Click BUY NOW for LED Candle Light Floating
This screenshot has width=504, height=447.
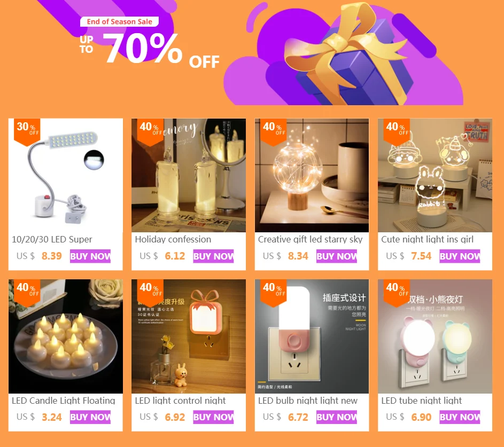(x=90, y=417)
